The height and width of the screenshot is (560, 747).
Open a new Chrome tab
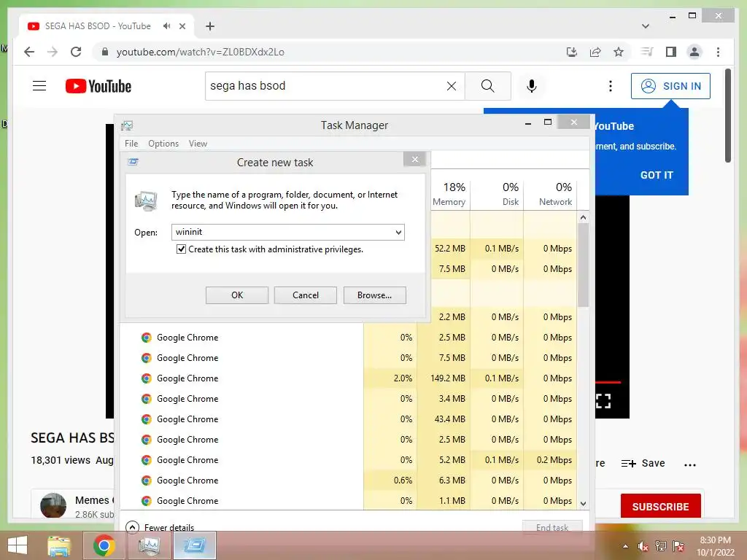pyautogui.click(x=210, y=26)
